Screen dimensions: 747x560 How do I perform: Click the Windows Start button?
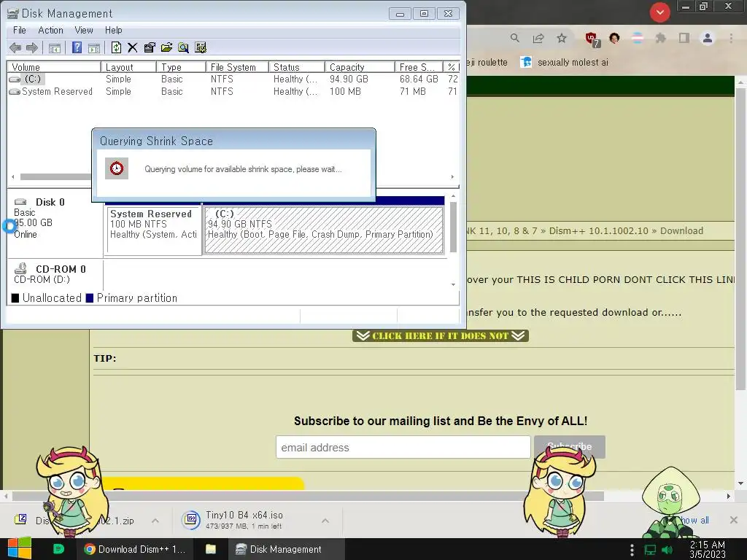point(19,548)
